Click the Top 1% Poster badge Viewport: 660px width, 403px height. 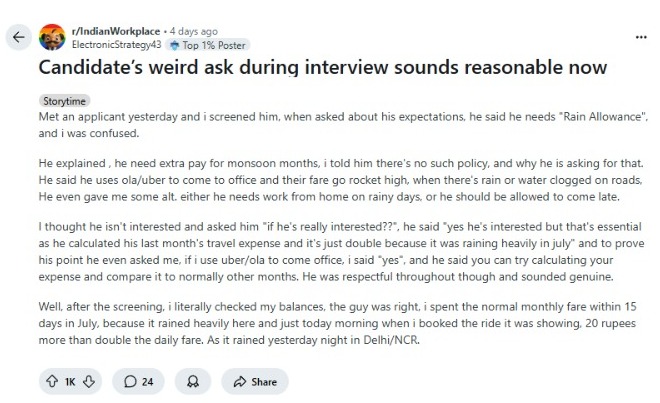(x=208, y=45)
